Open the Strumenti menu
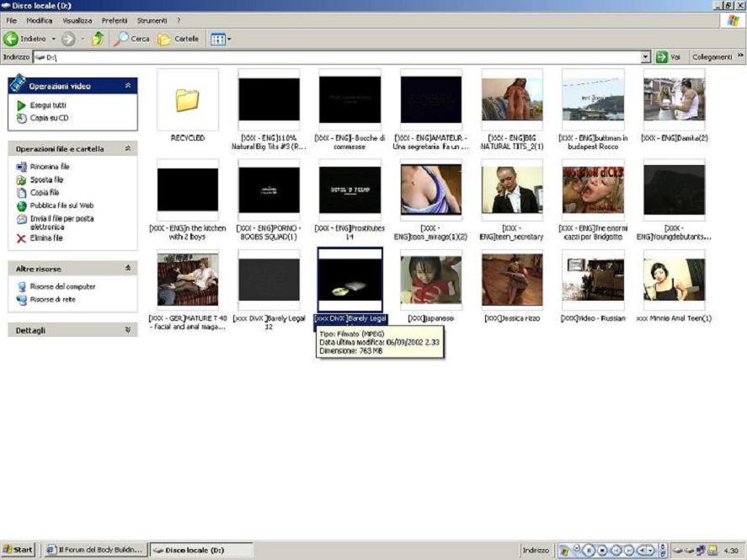 tap(152, 19)
